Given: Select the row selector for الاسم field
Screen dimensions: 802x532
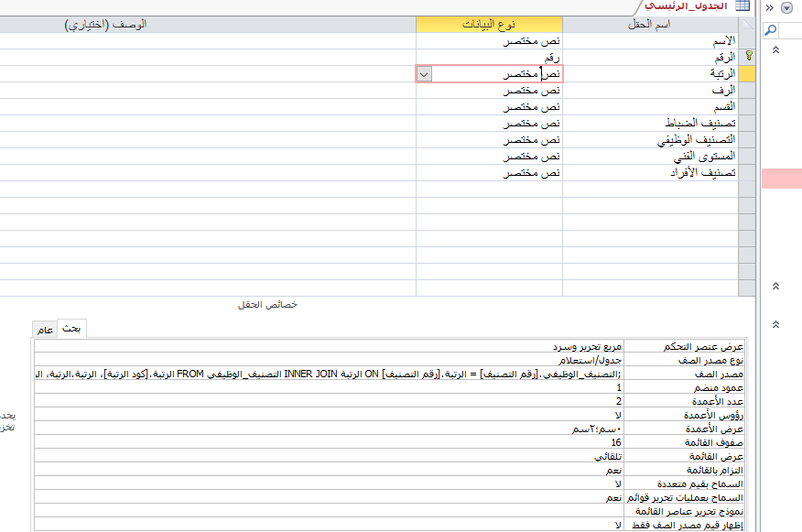Looking at the screenshot, I should tap(748, 41).
